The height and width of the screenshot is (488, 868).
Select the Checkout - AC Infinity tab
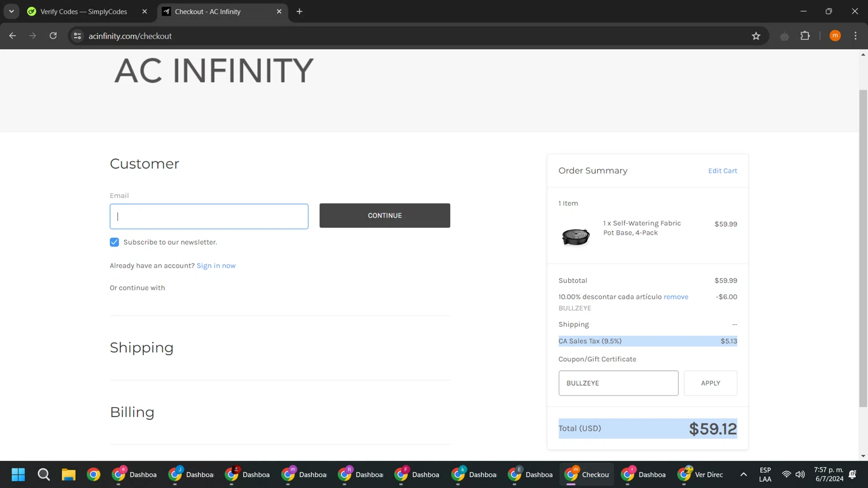(208, 12)
